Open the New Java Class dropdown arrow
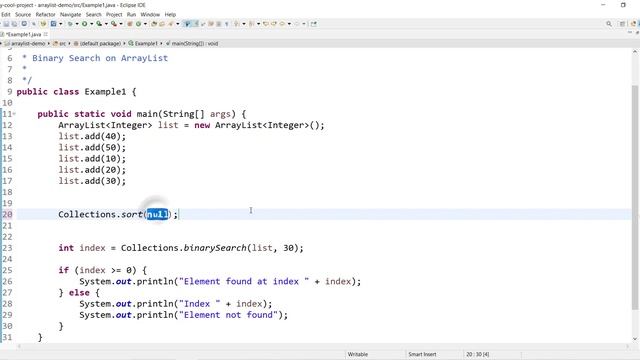Screen dimensions: 640x360 point(145,24)
